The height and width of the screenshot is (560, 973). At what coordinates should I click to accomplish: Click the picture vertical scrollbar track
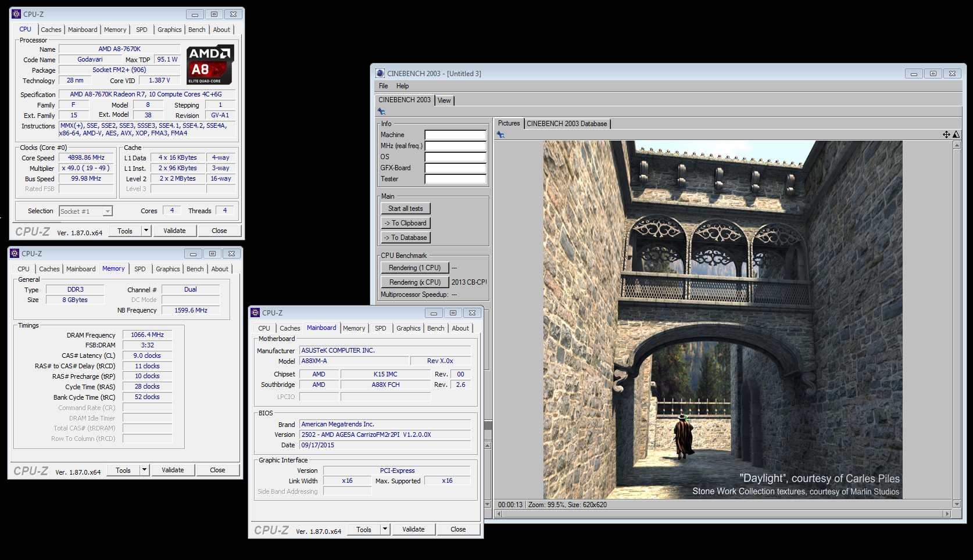(957, 325)
